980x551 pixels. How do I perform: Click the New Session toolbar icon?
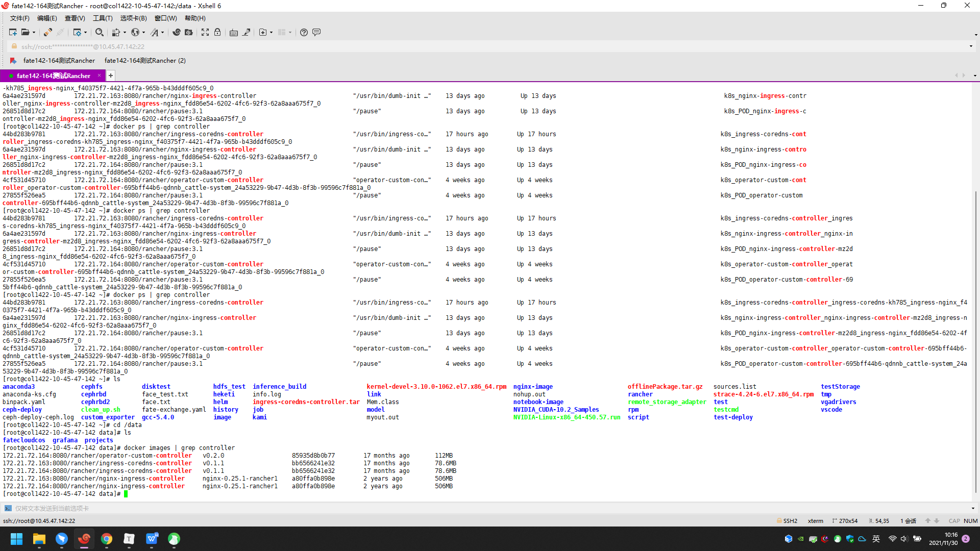13,32
